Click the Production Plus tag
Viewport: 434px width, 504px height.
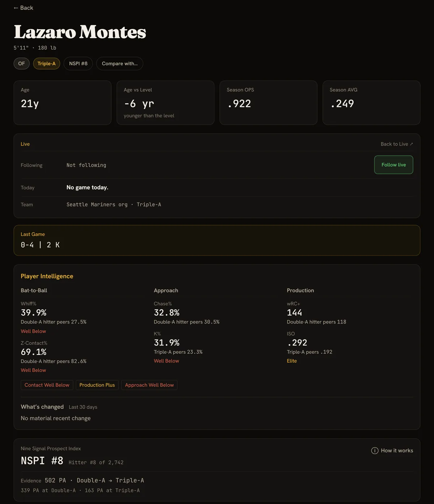click(97, 385)
